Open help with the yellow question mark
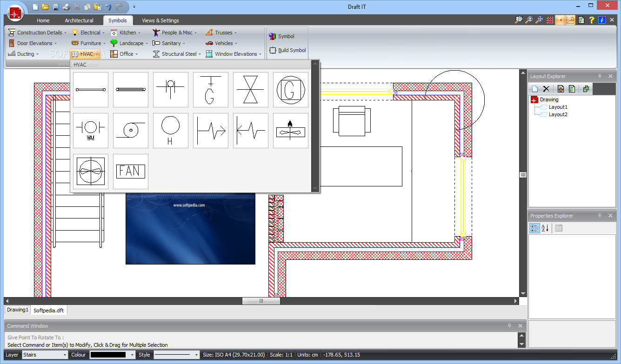 (x=591, y=20)
